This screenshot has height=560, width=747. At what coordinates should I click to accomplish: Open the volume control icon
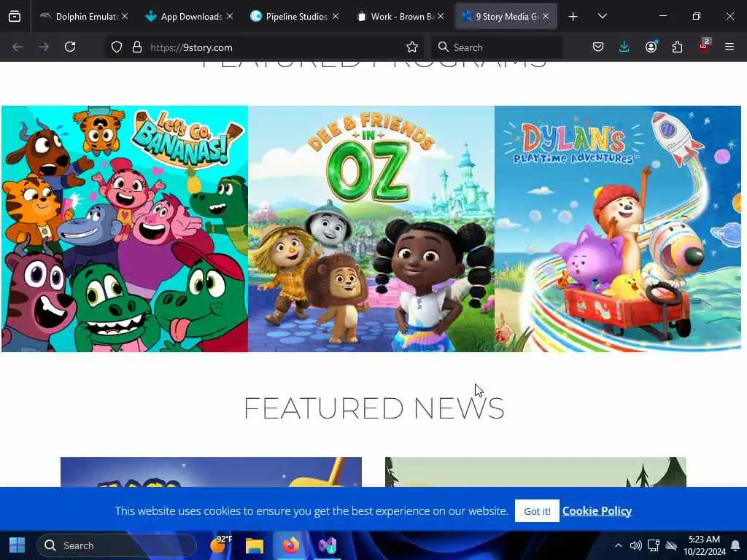pos(635,545)
